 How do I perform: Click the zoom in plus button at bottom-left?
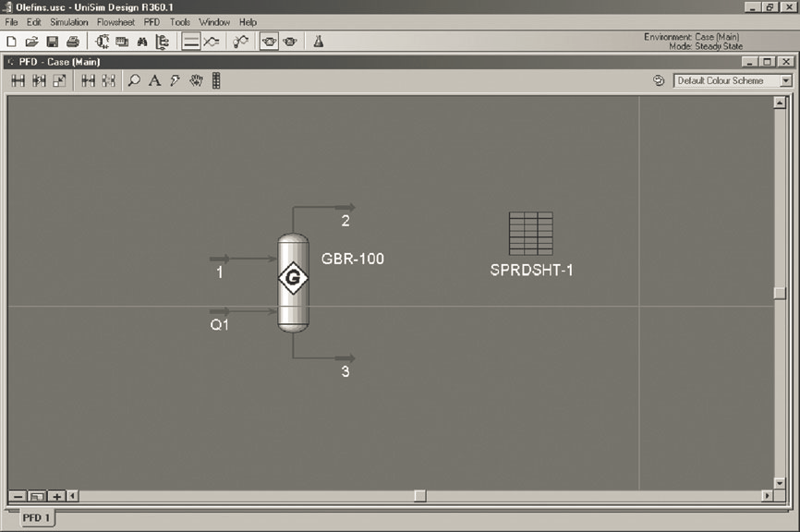pos(56,497)
